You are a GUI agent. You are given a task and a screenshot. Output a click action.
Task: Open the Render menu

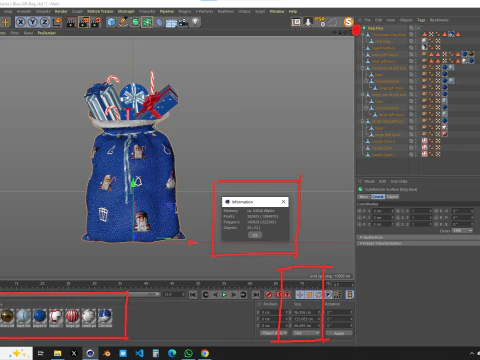[61, 11]
